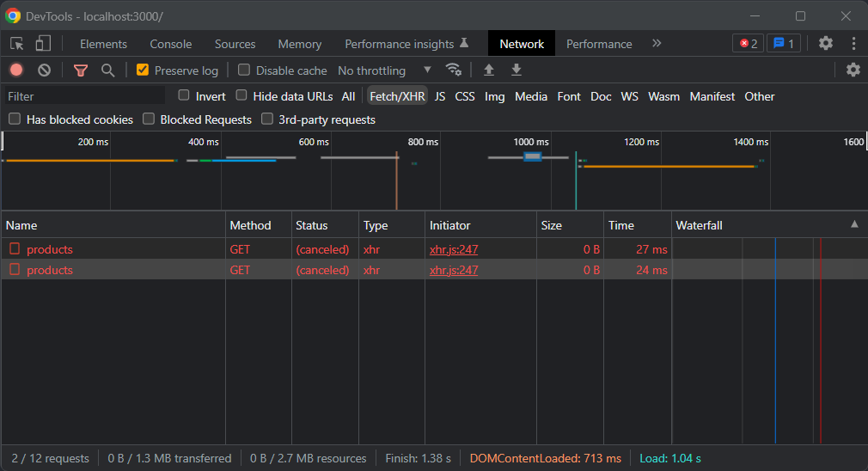Screen dimensions: 868x471
Task: Open DevTools three-dot customize menu
Action: (853, 43)
